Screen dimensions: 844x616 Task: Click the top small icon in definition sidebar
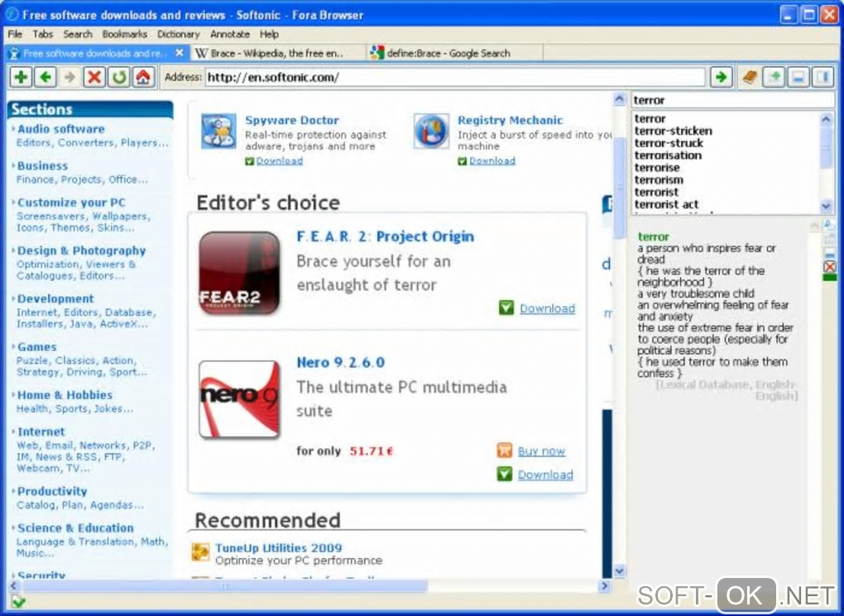[829, 225]
